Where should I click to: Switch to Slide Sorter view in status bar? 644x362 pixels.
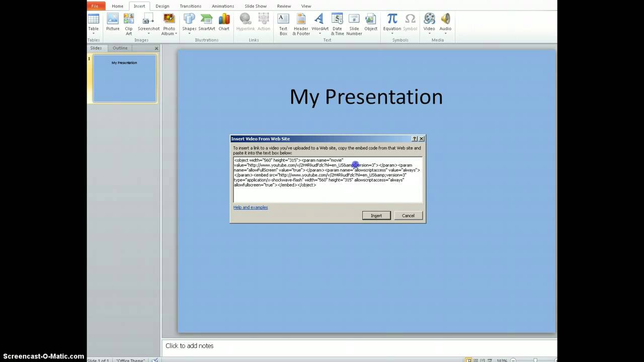(x=476, y=360)
